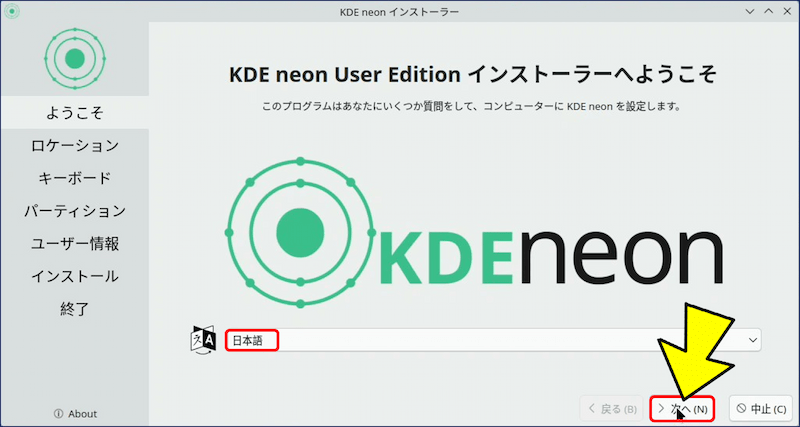Open the About info at sidebar bottom

tap(75, 413)
